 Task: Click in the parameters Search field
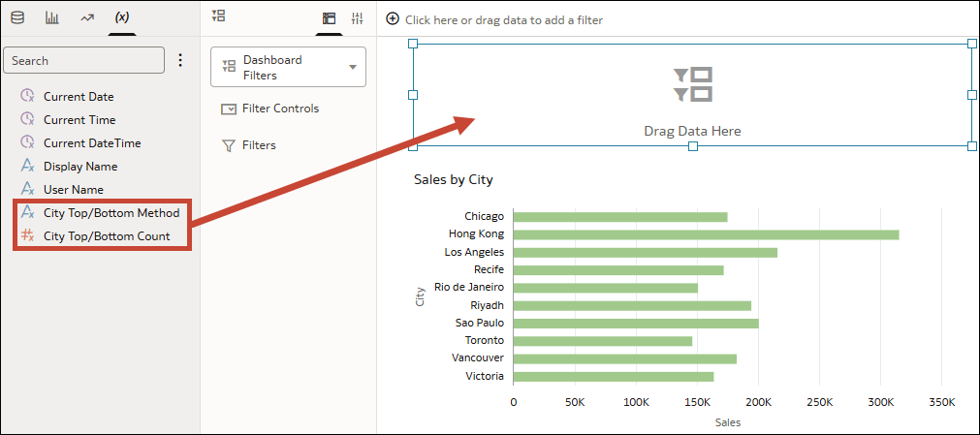point(83,61)
